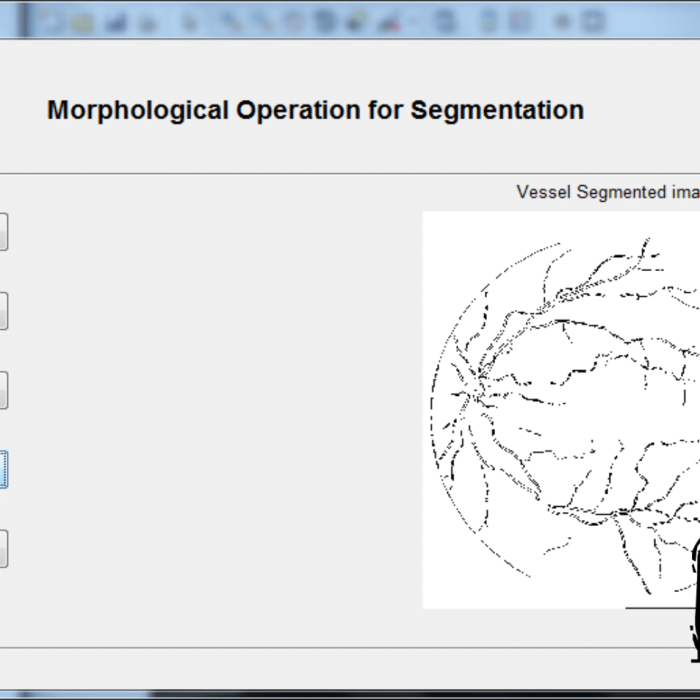This screenshot has width=700, height=700.
Task: Select the Pan hand tool
Action: pos(293,20)
